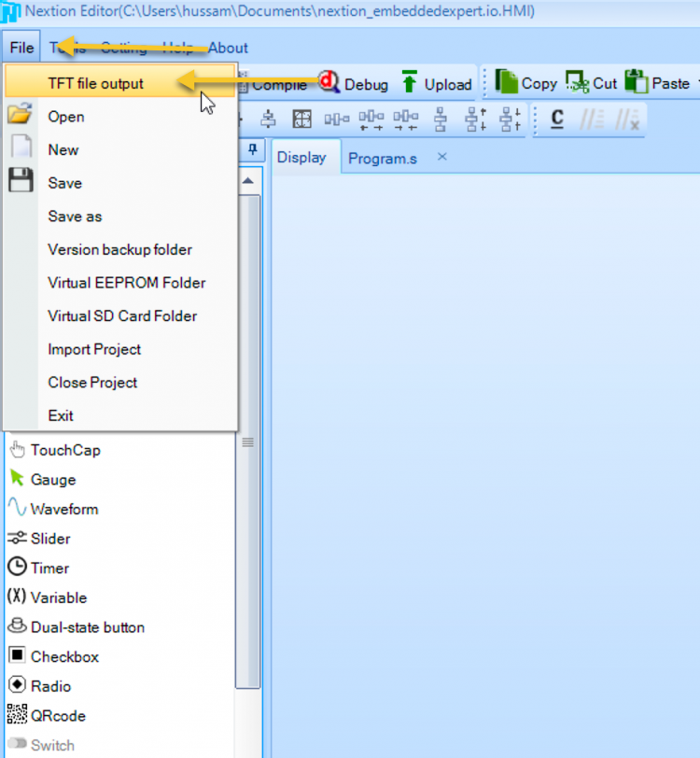Click Save as in the File menu
Screen dimensions: 700x758
[x=75, y=217]
